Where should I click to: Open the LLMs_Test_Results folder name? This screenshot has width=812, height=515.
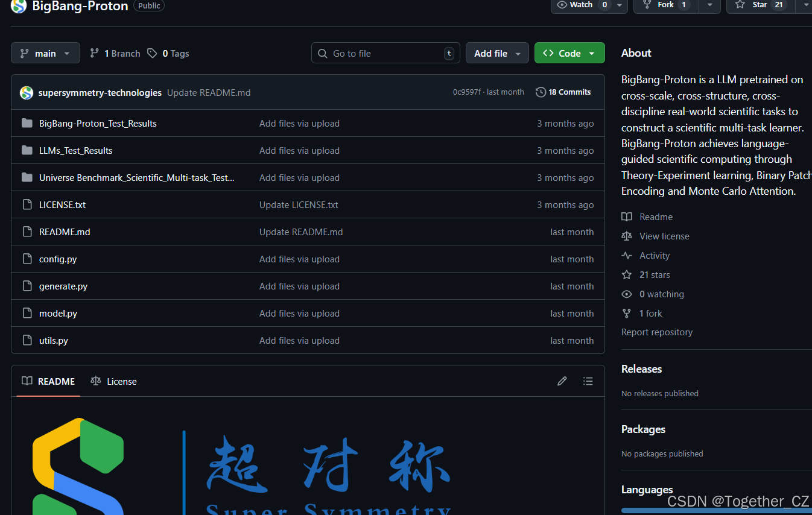[x=76, y=150]
